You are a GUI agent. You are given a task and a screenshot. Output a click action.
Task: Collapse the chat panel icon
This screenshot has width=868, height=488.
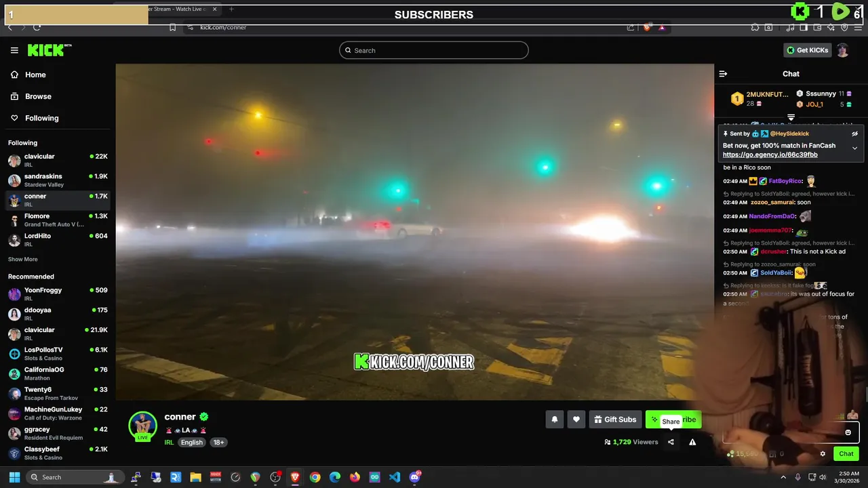tap(723, 74)
